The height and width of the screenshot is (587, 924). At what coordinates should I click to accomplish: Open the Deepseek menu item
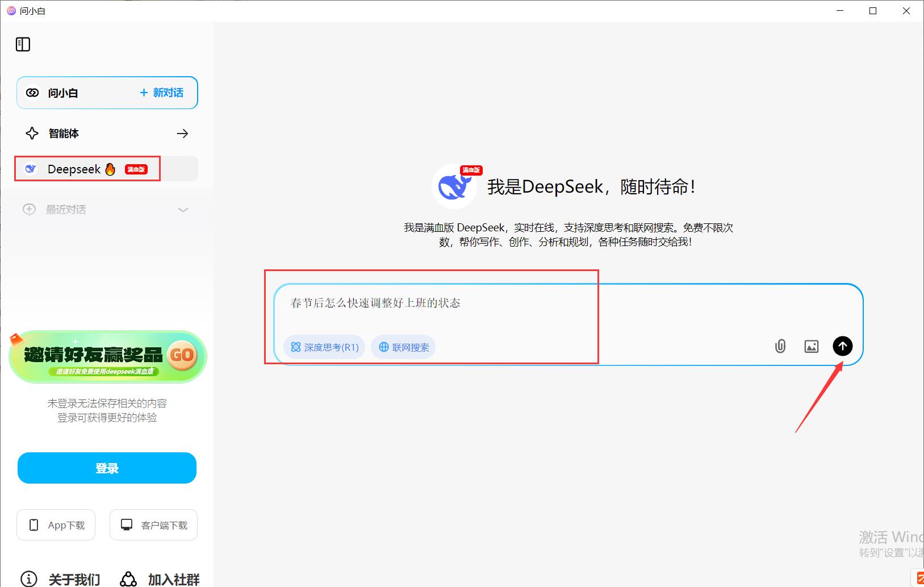tap(74, 169)
